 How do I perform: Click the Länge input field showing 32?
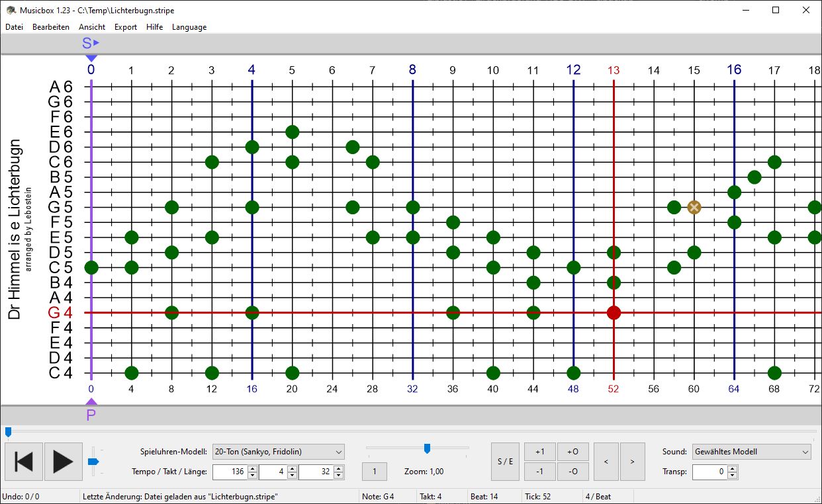pyautogui.click(x=315, y=472)
